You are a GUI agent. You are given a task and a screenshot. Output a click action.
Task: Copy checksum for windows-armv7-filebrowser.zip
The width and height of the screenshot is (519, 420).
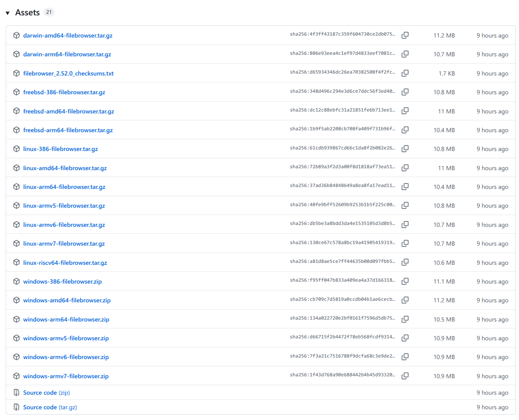pyautogui.click(x=405, y=376)
